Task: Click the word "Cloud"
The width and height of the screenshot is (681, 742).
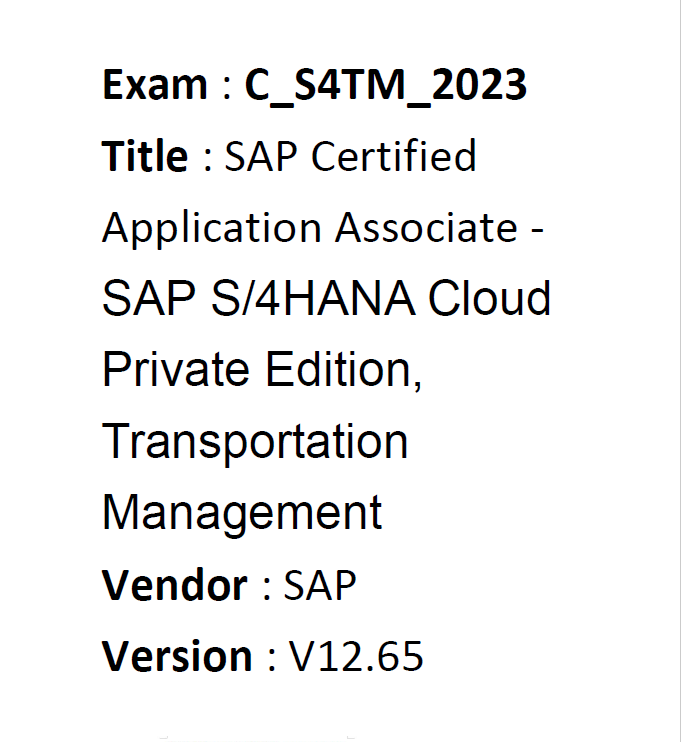Action: tap(489, 298)
